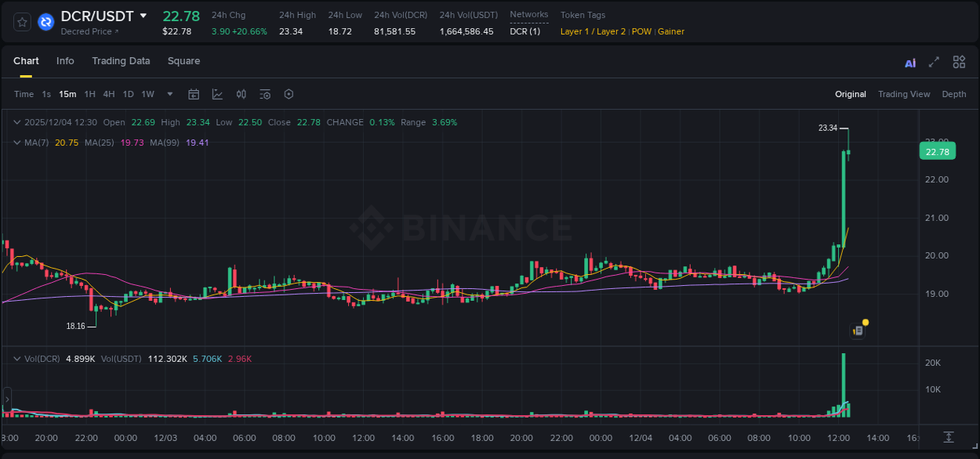The width and height of the screenshot is (980, 459).
Task: Open the indicator list settings icon
Action: tap(264, 93)
